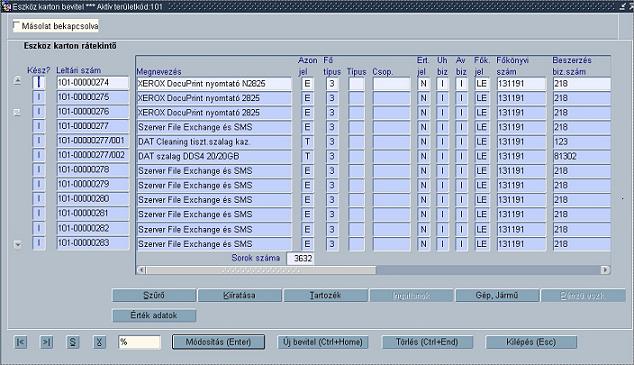Select inventory number 101-00000282
Screen dimensions: 634x365
click(93, 228)
